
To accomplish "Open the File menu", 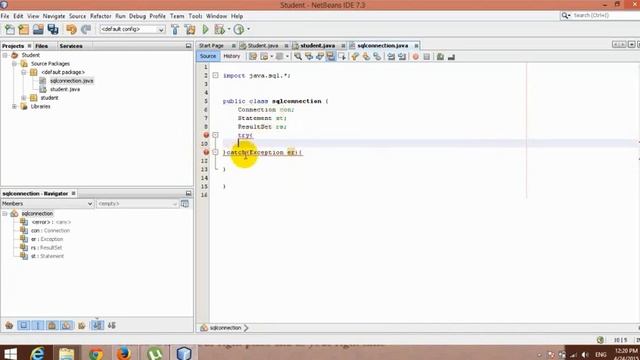I will click(5, 16).
